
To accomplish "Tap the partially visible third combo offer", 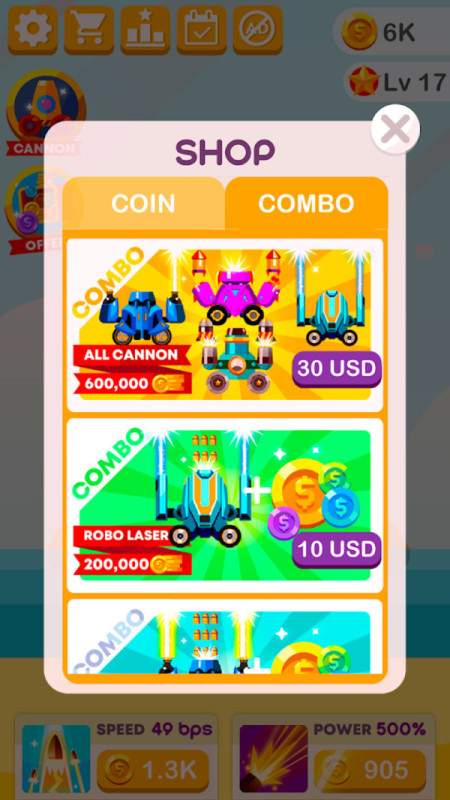I will 225,637.
